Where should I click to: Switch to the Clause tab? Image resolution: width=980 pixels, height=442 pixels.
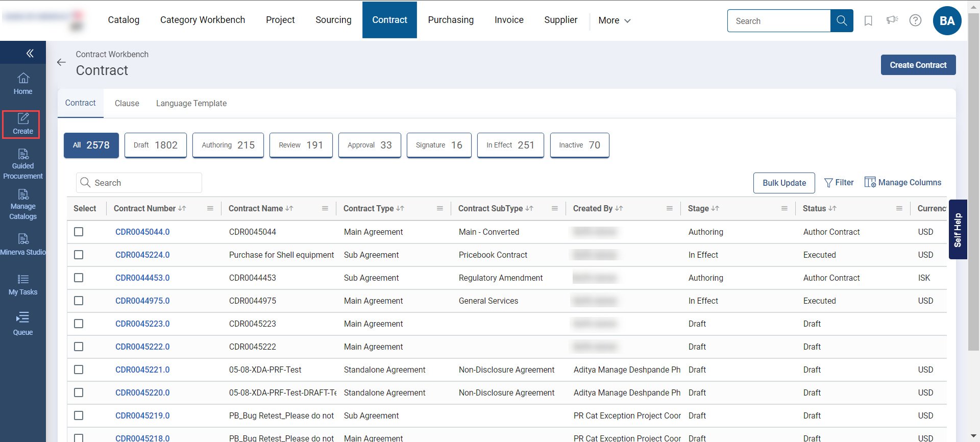coord(127,104)
